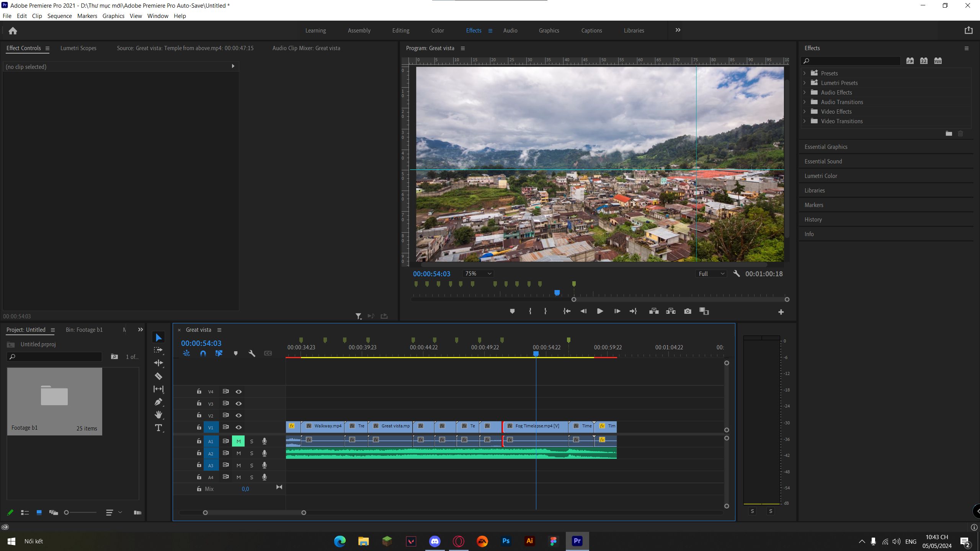
Task: Open playback resolution Full dropdown
Action: [x=711, y=274]
